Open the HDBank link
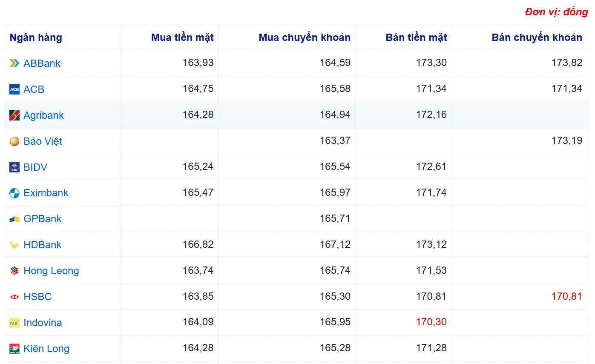The width and height of the screenshot is (595, 364). [43, 245]
